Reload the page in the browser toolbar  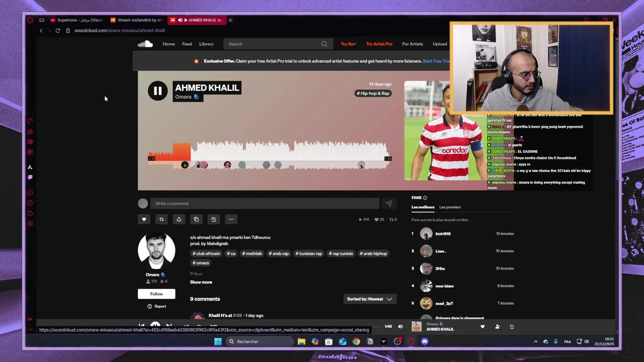pyautogui.click(x=58, y=31)
